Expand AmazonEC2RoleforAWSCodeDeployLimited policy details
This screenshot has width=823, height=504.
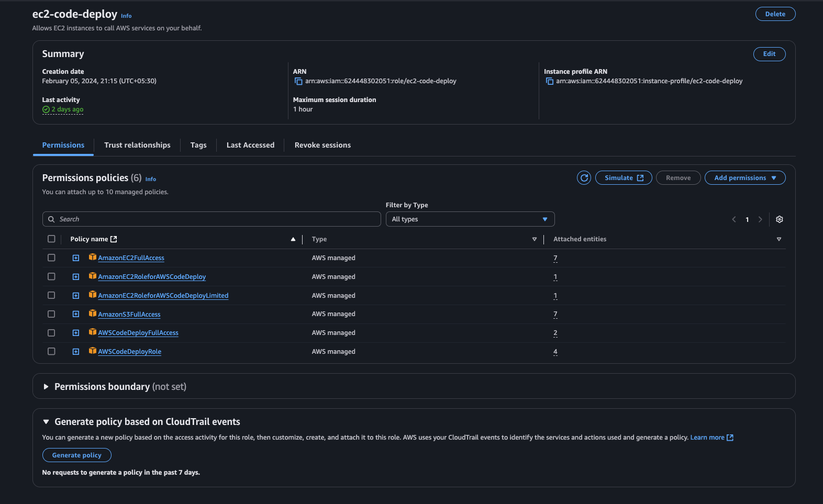click(x=76, y=296)
